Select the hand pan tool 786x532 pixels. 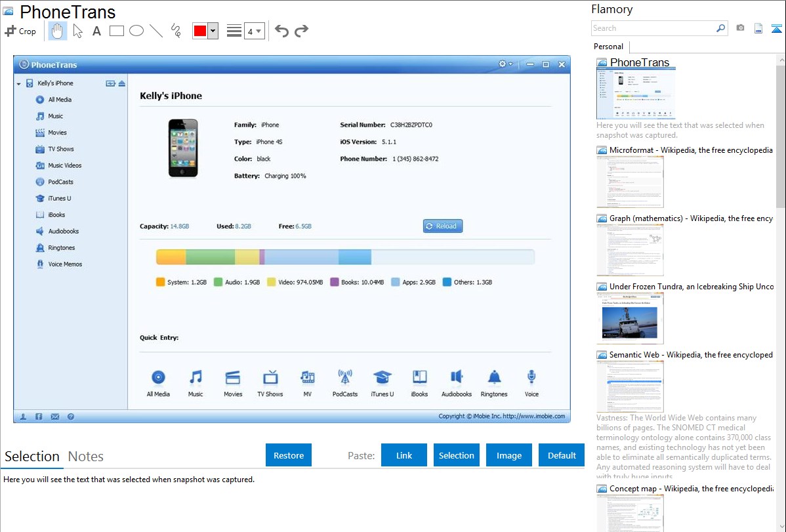point(57,31)
